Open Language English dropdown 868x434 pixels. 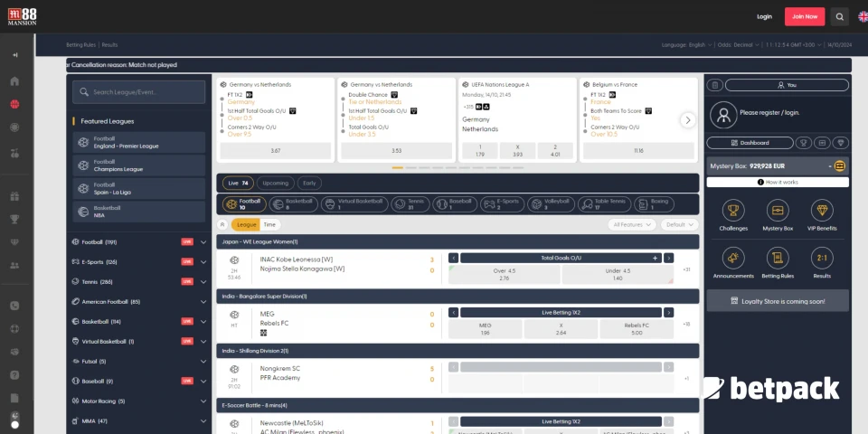(x=686, y=45)
